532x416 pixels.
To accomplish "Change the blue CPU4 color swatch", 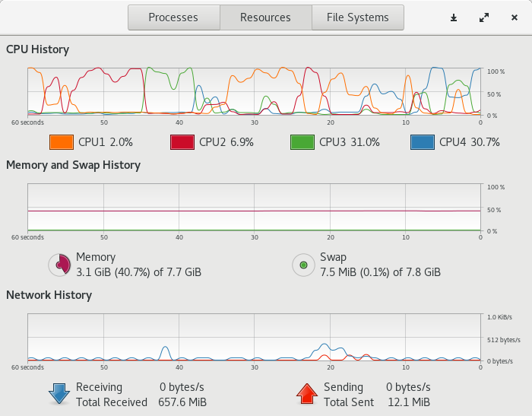I will [x=423, y=142].
